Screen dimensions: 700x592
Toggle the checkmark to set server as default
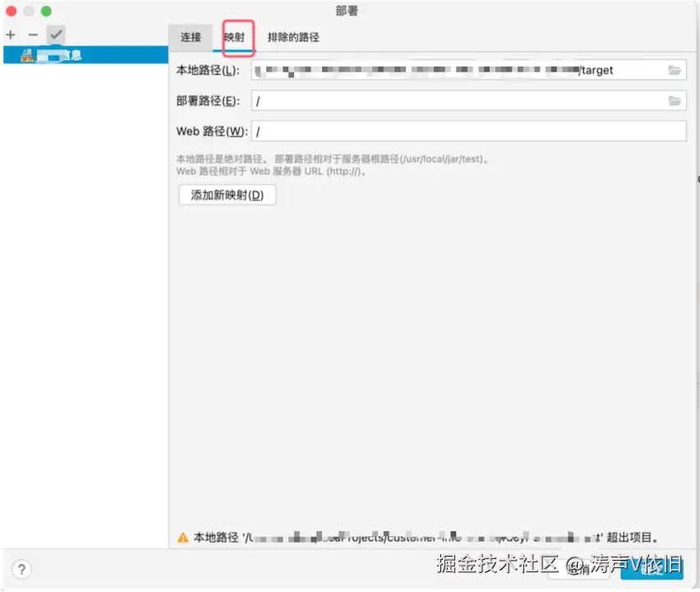[x=55, y=35]
